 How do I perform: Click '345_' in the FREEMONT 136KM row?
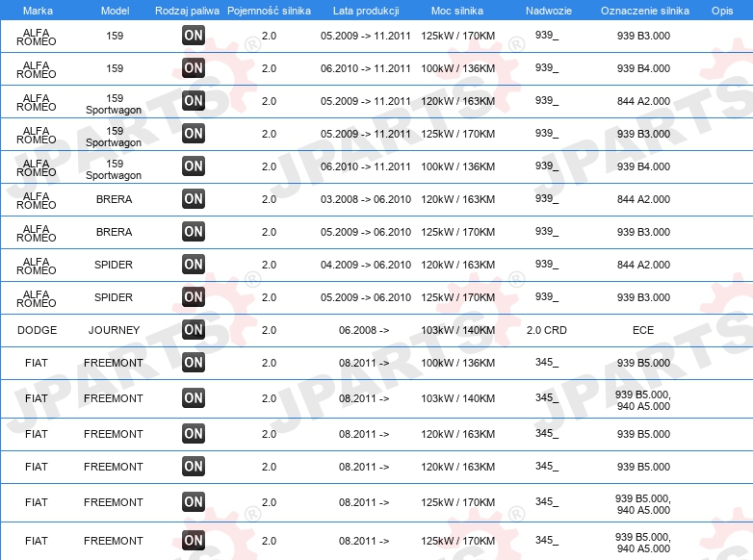(x=547, y=363)
